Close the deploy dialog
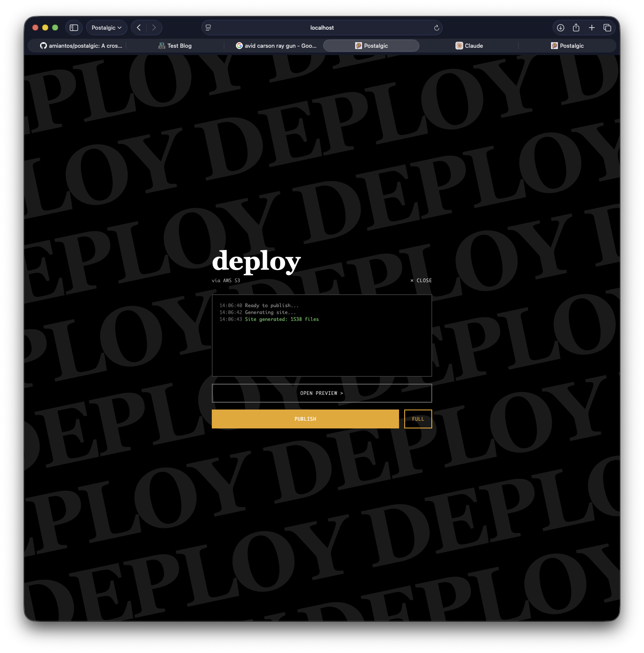The image size is (644, 653). 421,280
